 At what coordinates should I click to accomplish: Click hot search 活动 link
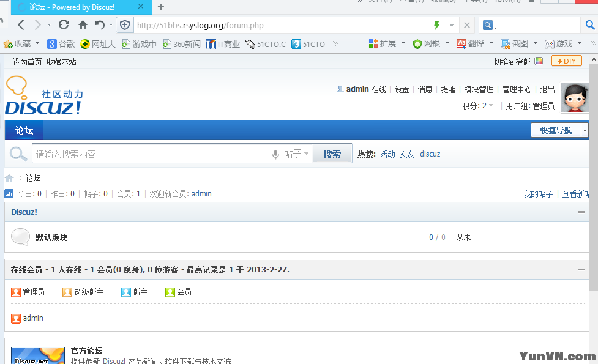(x=387, y=154)
